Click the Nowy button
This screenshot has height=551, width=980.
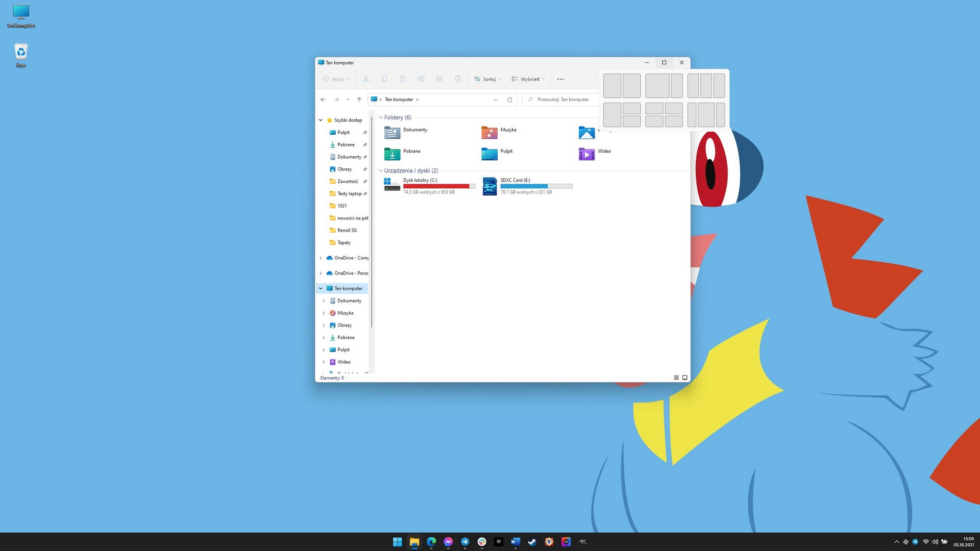click(x=336, y=79)
